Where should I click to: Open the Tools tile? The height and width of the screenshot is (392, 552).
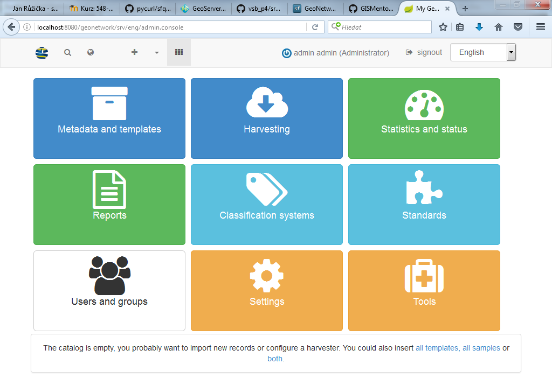(424, 290)
